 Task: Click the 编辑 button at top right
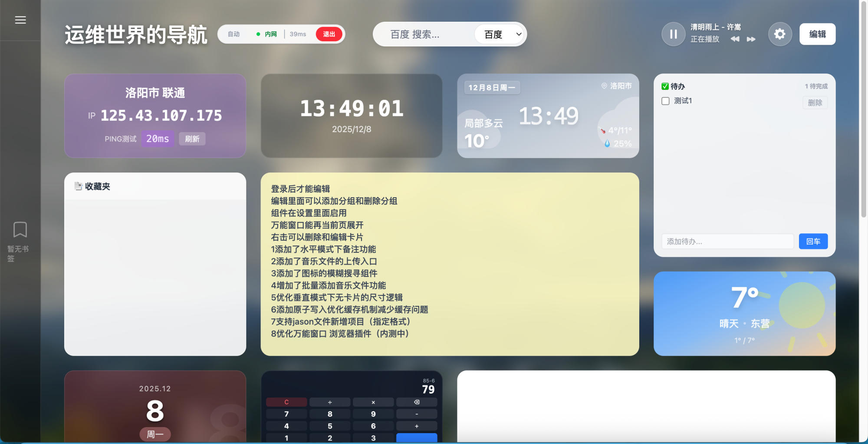point(817,34)
